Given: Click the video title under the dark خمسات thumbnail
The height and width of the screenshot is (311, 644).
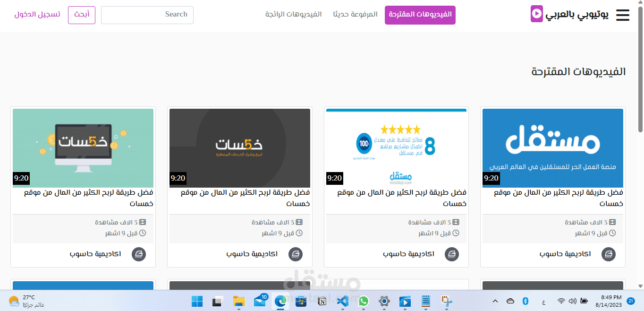Looking at the screenshot, I should (245, 198).
